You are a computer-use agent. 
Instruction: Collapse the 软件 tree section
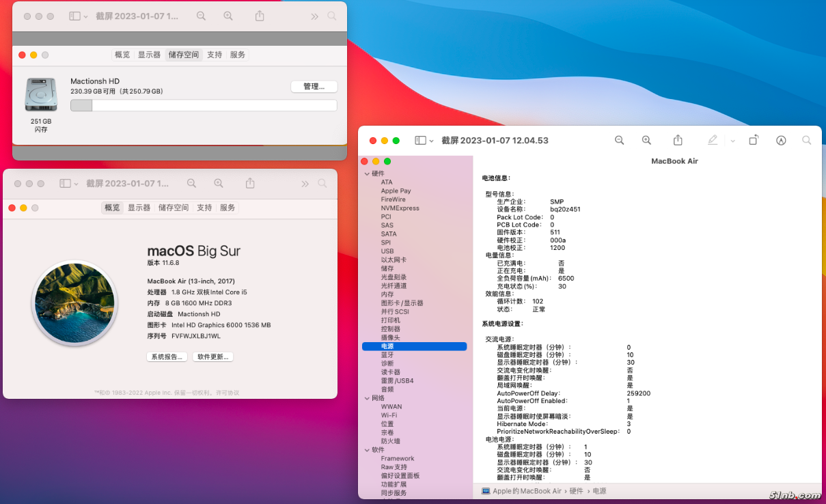point(366,450)
